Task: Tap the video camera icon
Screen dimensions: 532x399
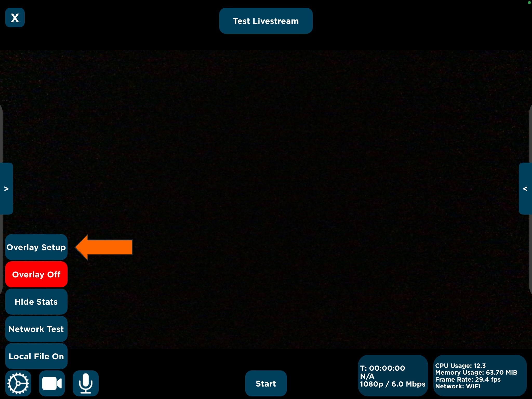Action: pos(52,383)
